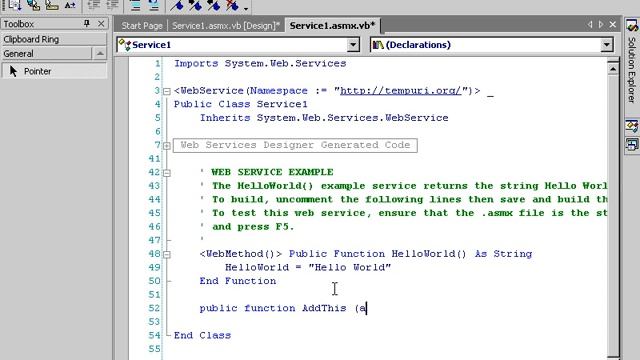Viewport: 640px width, 360px height.
Task: Click 'Inherits System.Web.Services.WebService' line
Action: point(324,118)
